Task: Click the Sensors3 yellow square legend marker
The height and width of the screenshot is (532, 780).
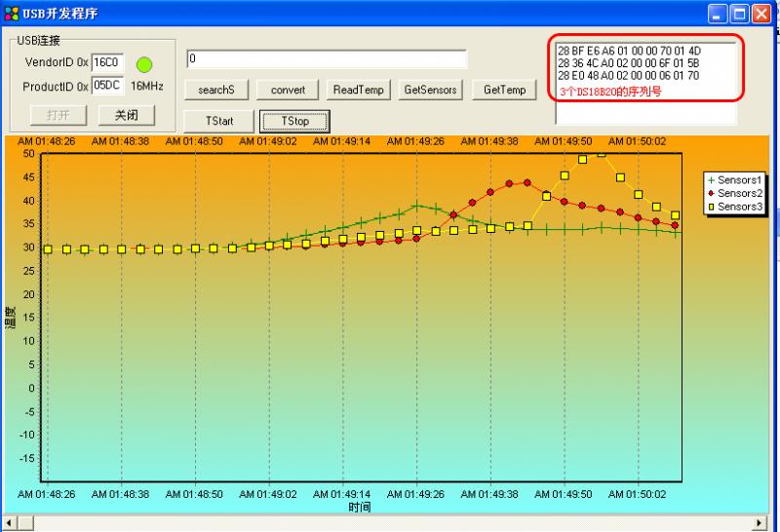Action: point(711,207)
